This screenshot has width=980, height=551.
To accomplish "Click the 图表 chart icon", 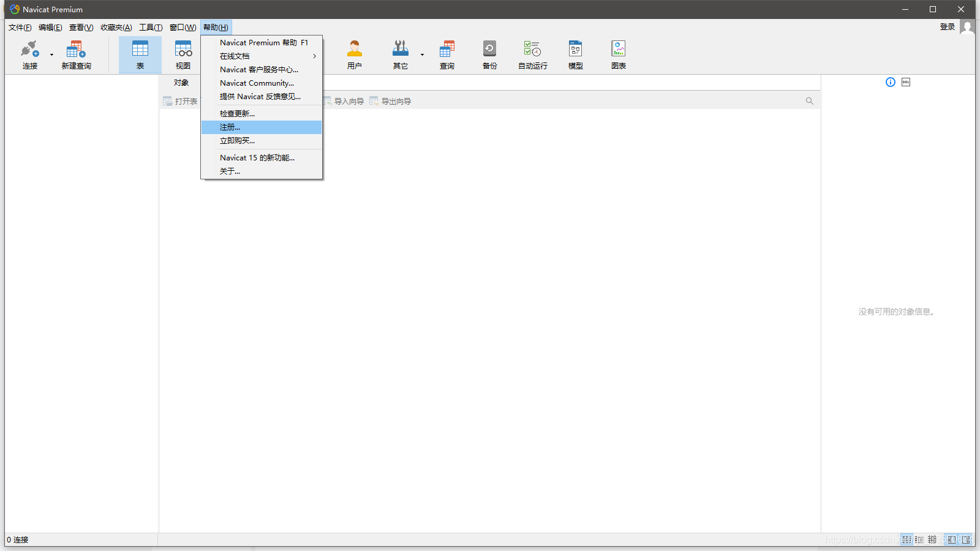I will pos(619,49).
